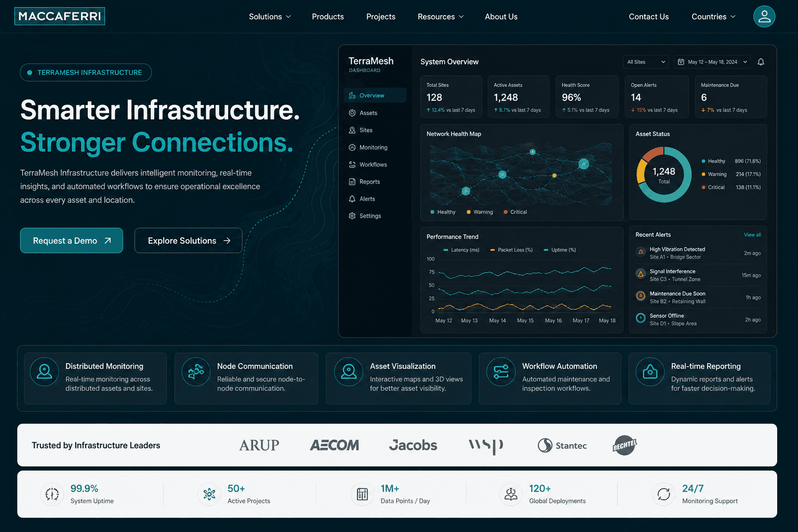Click the Health Score 96% card
Viewport: 798px width, 532px height.
(588, 97)
